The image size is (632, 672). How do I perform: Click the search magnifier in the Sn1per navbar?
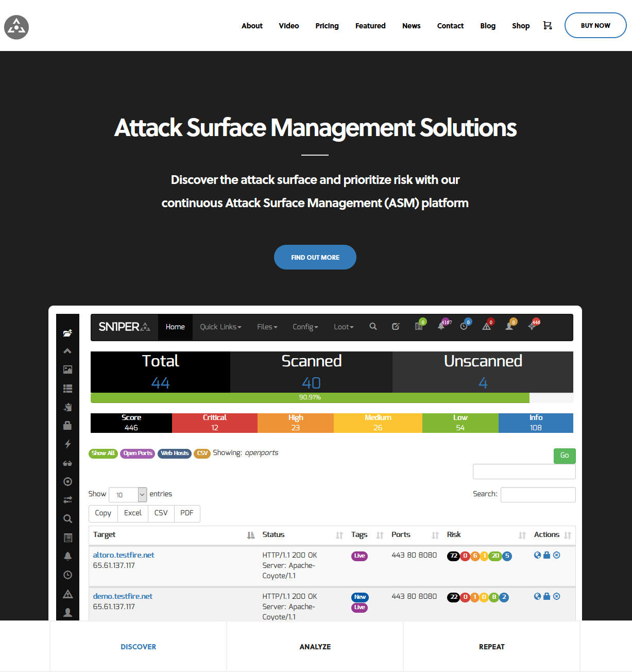coord(373,327)
